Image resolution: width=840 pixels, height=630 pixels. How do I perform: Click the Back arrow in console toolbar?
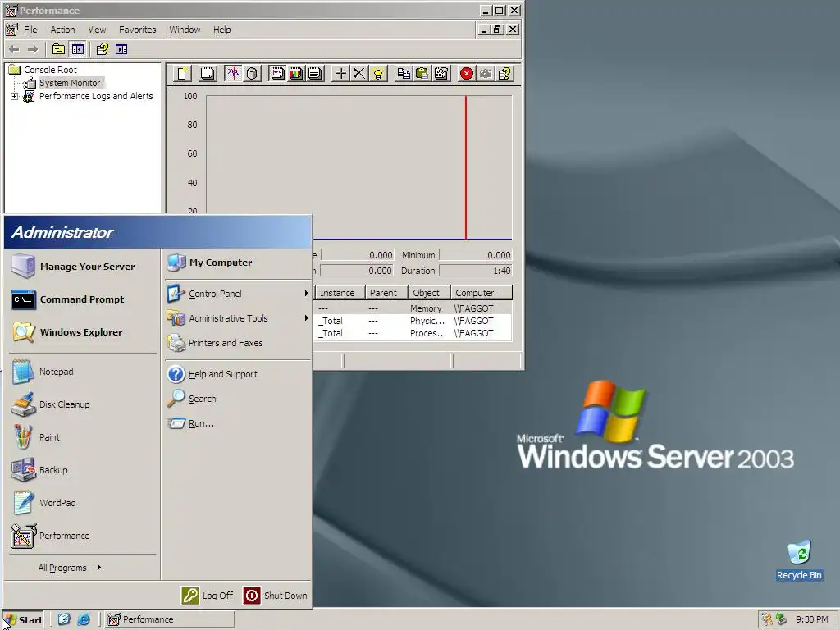coord(15,49)
